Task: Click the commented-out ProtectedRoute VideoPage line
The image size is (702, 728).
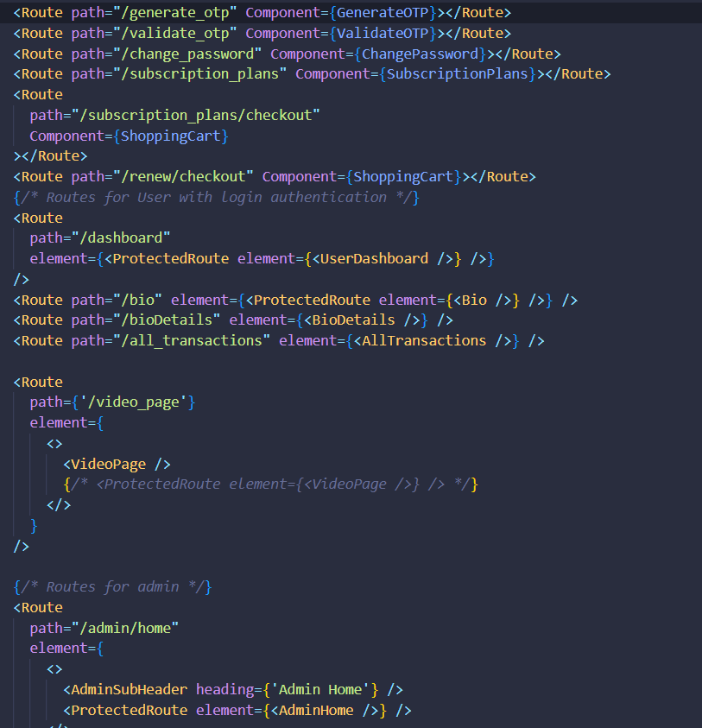Action: pos(270,484)
